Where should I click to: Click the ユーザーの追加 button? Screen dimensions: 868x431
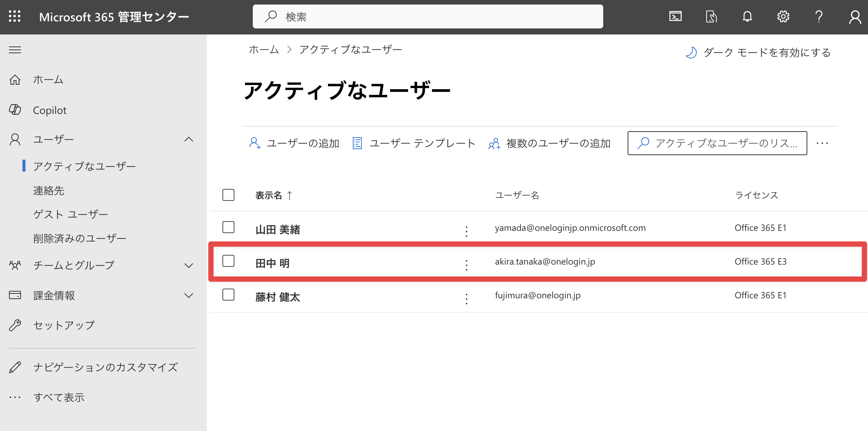[x=294, y=143]
